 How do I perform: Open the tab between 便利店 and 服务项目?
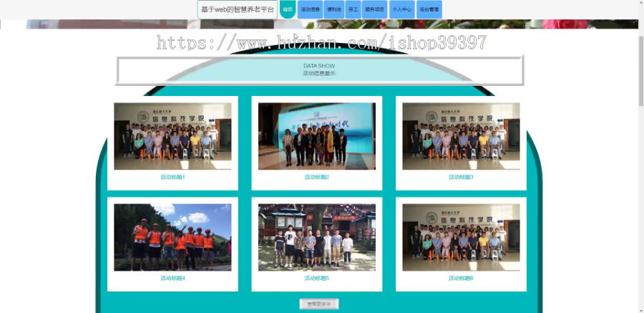[x=353, y=9]
